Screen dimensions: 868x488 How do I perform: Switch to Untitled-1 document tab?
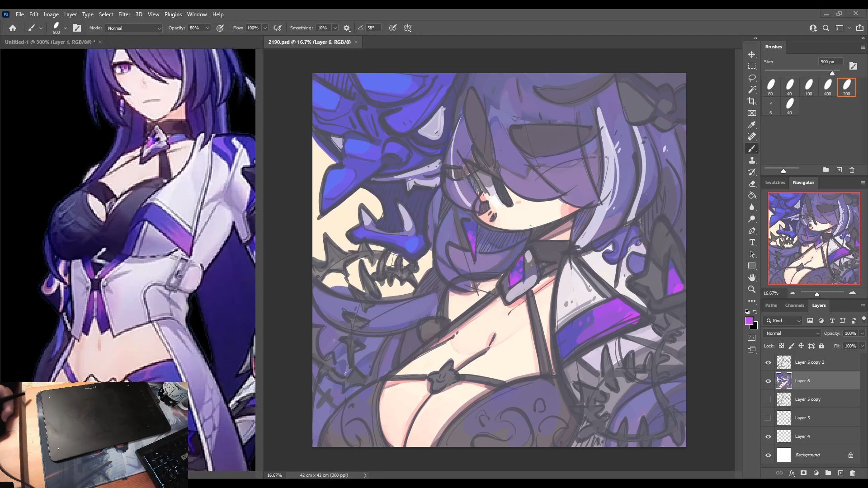tap(50, 42)
